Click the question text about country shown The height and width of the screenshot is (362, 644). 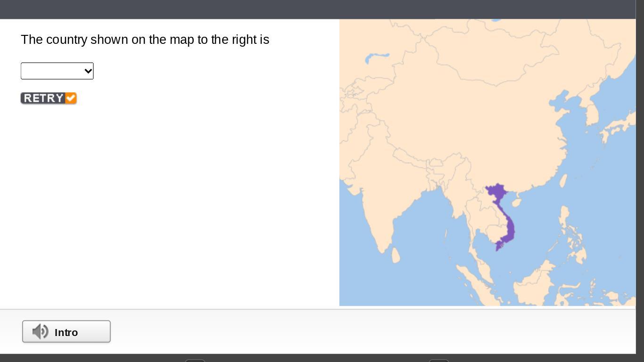click(x=145, y=40)
